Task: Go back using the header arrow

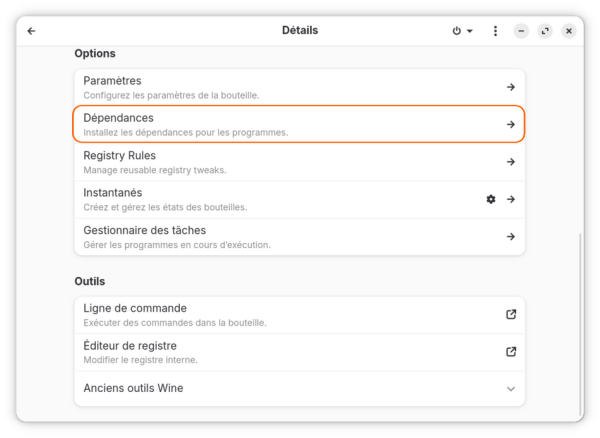Action: coord(31,31)
